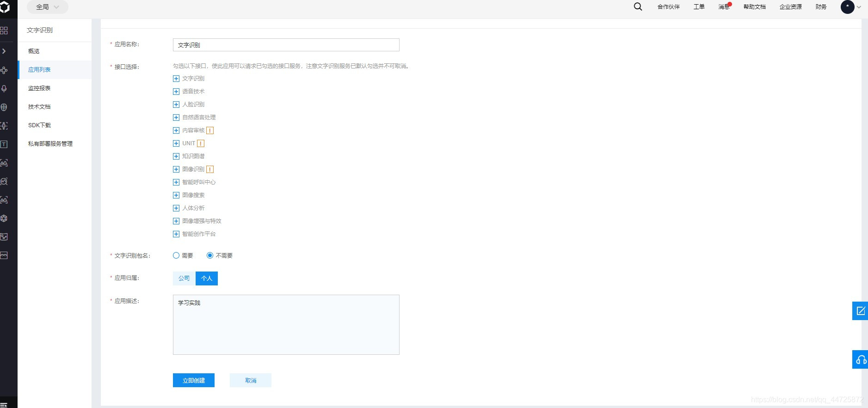The width and height of the screenshot is (868, 408).
Task: Open 财务 in top navigation
Action: [x=821, y=7]
